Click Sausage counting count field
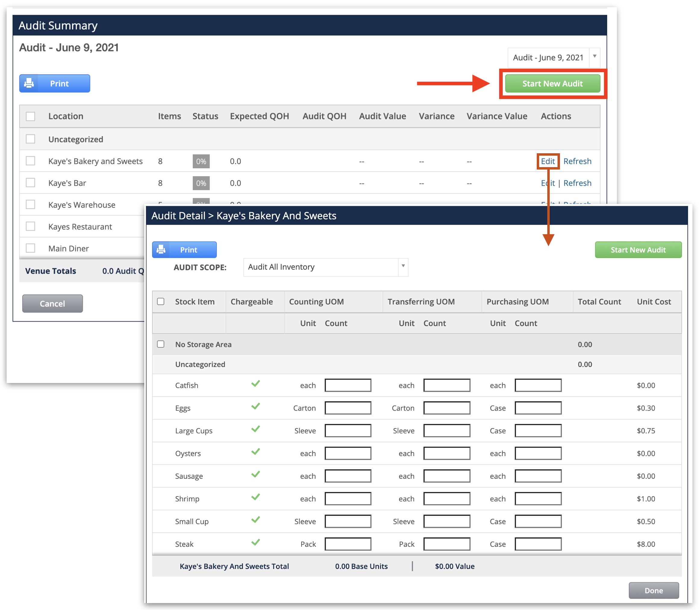Image resolution: width=700 pixels, height=610 pixels. (348, 476)
